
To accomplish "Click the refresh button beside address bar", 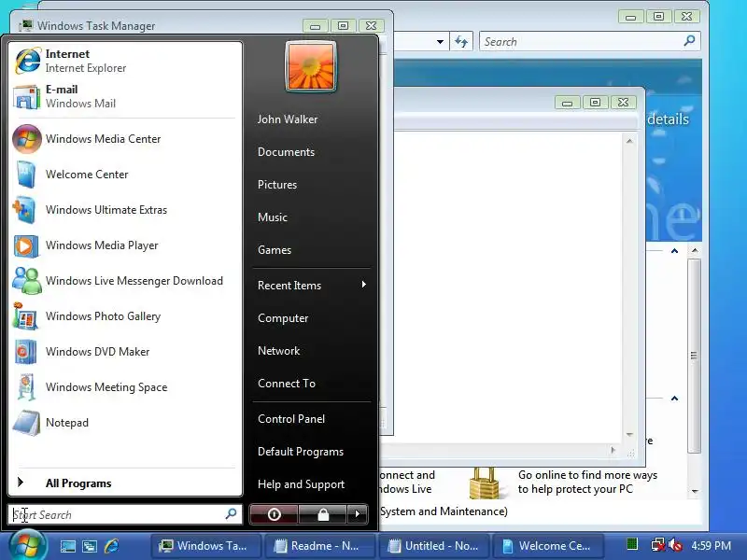I will click(461, 41).
